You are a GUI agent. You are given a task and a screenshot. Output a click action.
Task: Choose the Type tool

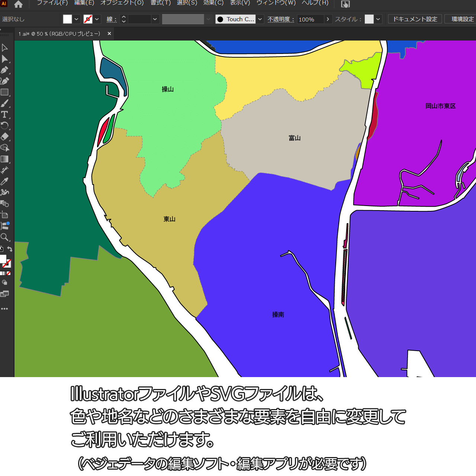click(x=4, y=115)
